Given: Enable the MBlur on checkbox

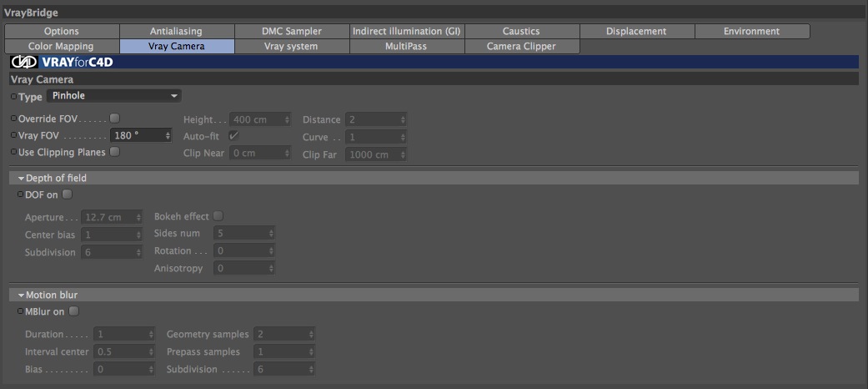Looking at the screenshot, I should (73, 311).
